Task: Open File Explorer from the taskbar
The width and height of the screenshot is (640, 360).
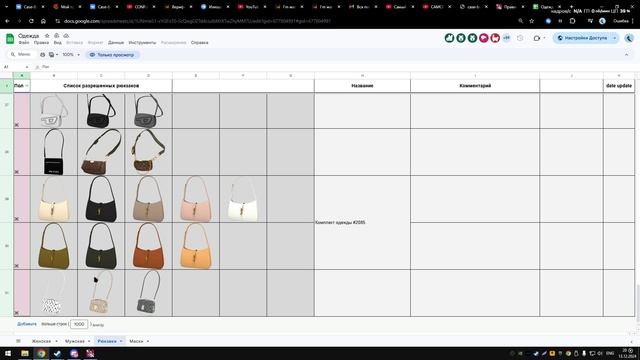Action: tap(25, 353)
